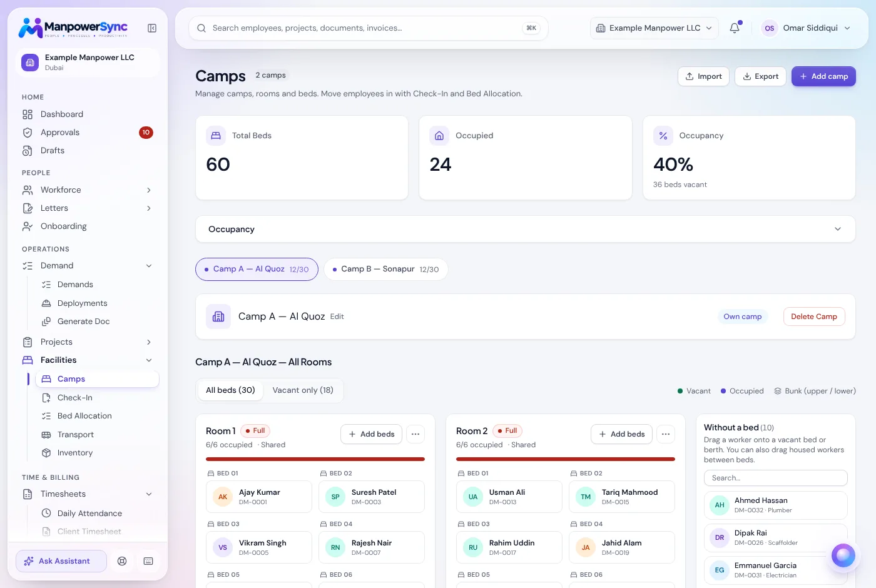Open Room 2 more options menu
876x588 pixels.
(x=666, y=434)
